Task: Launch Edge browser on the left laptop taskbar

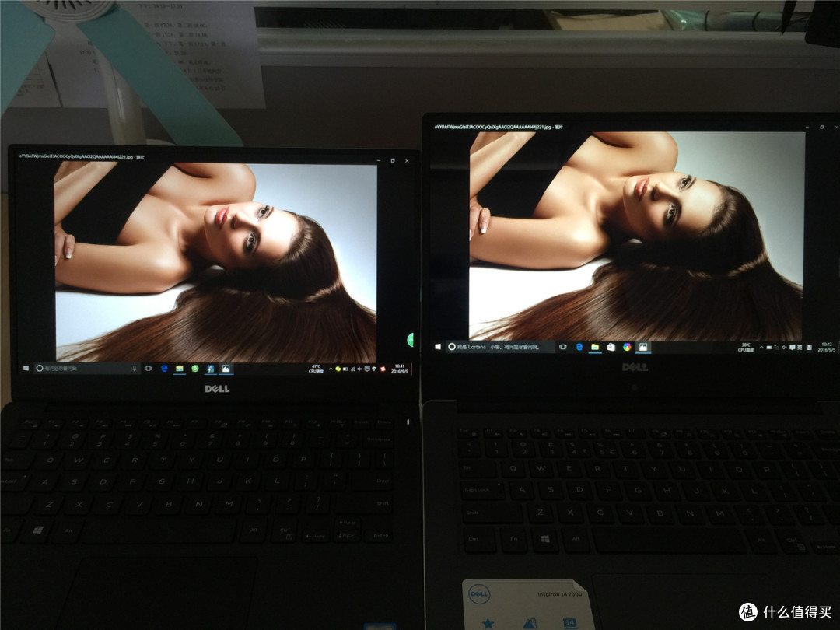Action: [164, 369]
